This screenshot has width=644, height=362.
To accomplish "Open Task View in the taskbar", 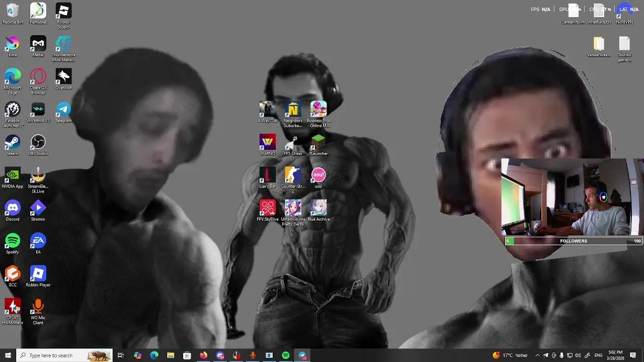I will pos(121,355).
